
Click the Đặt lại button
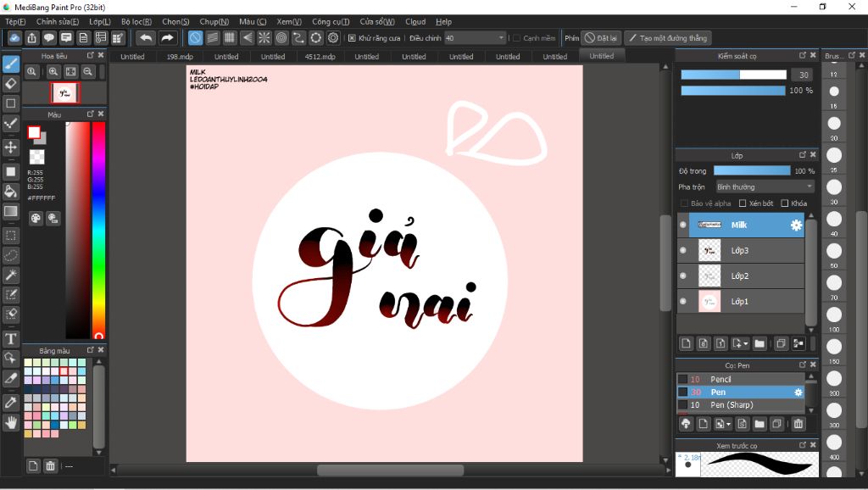coord(601,38)
